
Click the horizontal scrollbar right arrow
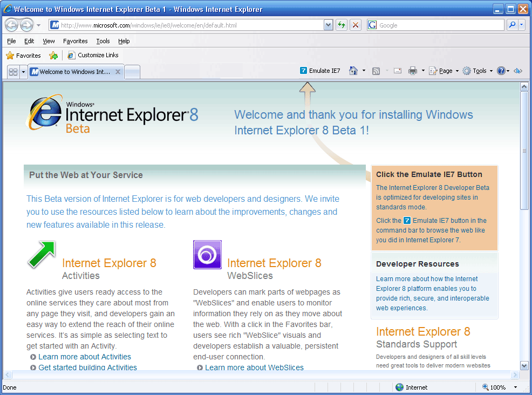(515, 374)
